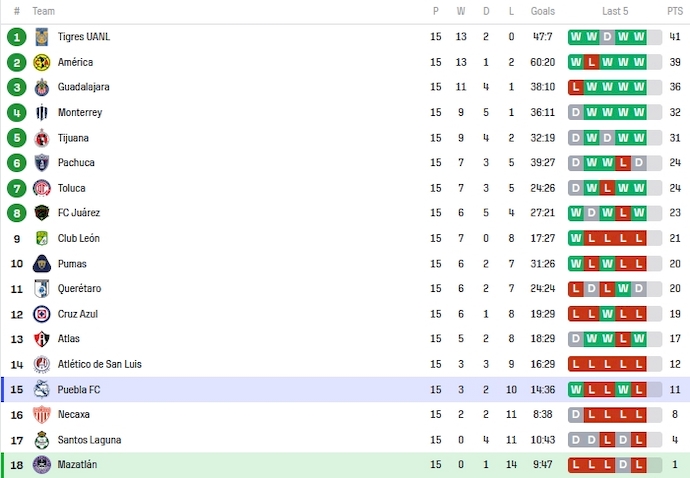The width and height of the screenshot is (690, 478).
Task: Click the Cruz Azul team badge
Action: click(42, 314)
